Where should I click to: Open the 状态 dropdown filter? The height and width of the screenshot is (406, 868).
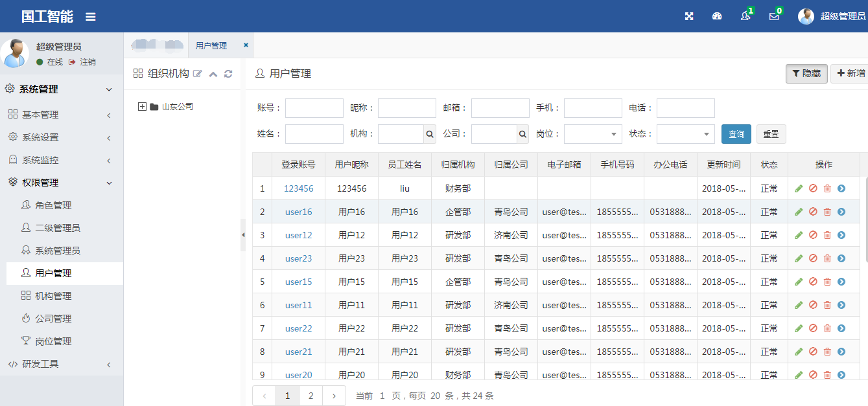[x=685, y=134]
